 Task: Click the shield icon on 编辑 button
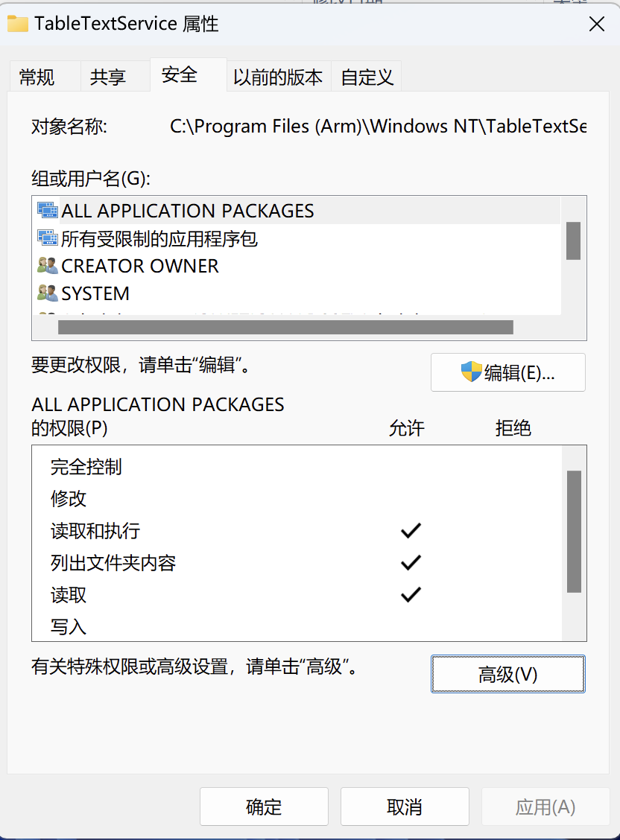pos(472,372)
